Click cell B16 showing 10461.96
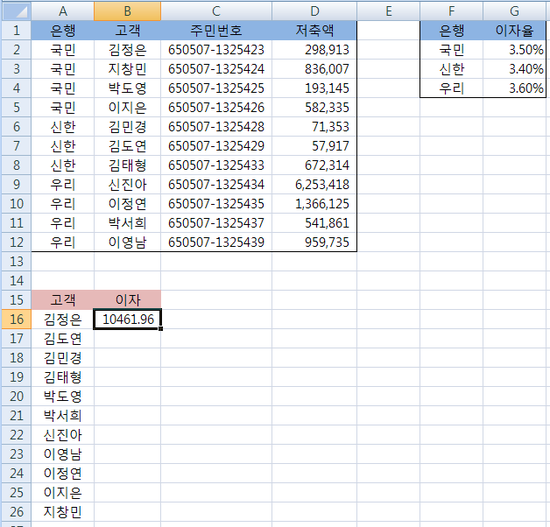This screenshot has height=527, width=550. click(x=127, y=319)
